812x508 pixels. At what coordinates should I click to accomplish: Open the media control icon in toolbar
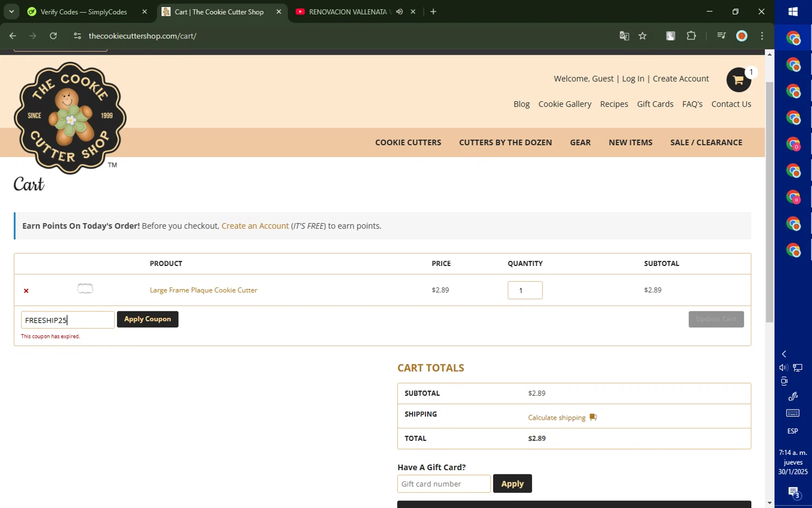click(721, 36)
